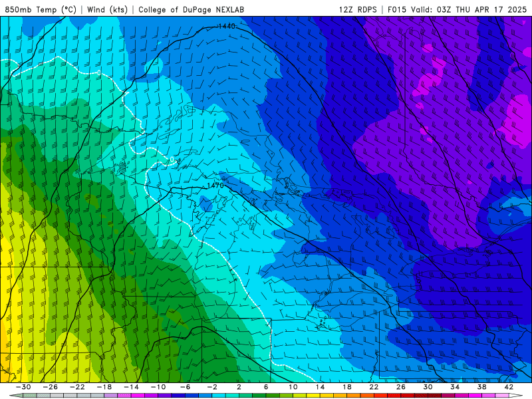Click the positive 14 color scale label
The height and width of the screenshot is (399, 532).
tap(320, 387)
